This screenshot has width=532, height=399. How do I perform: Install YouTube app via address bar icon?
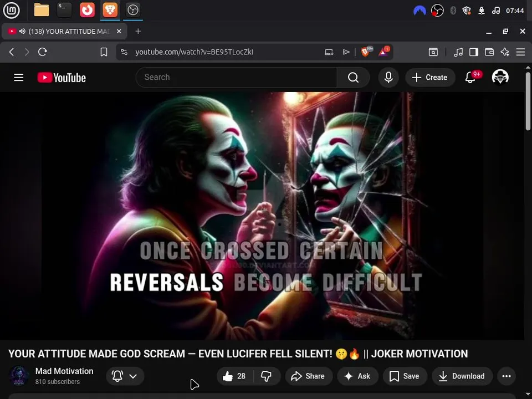329,52
